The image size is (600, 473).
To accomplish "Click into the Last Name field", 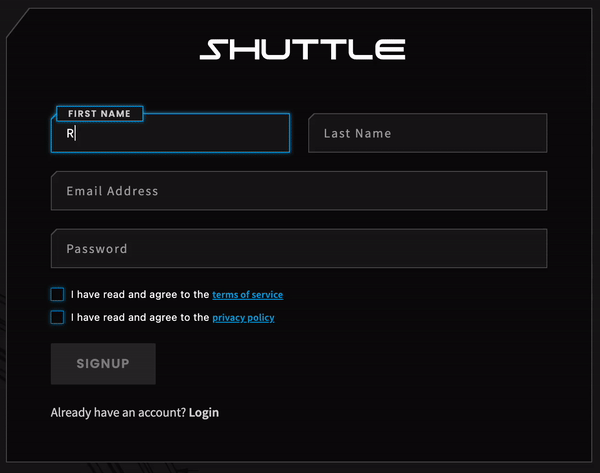I will point(427,133).
